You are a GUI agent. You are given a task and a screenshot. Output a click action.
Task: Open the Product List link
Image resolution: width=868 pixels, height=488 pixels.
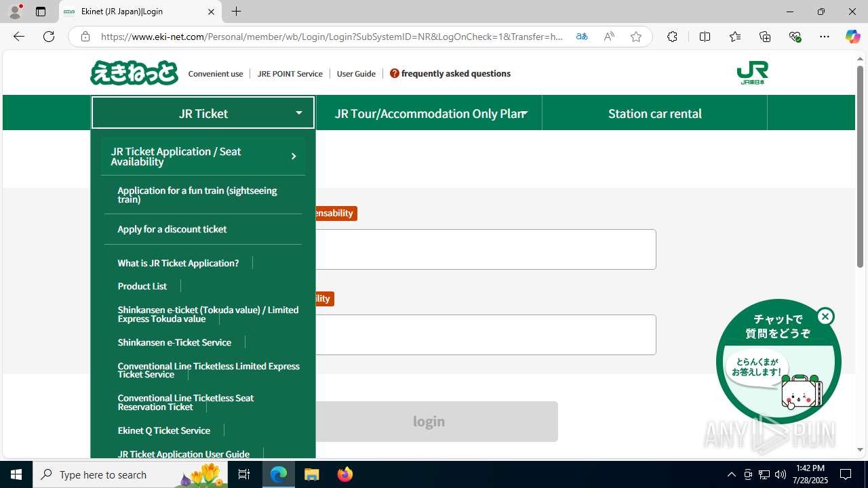pos(142,286)
